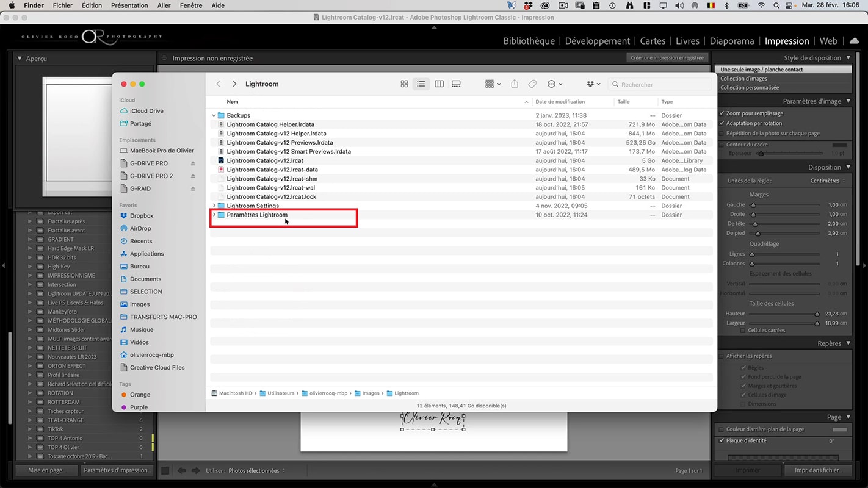This screenshot has width=868, height=488.
Task: Collapse the Paramètres d'image panel
Action: [848, 101]
